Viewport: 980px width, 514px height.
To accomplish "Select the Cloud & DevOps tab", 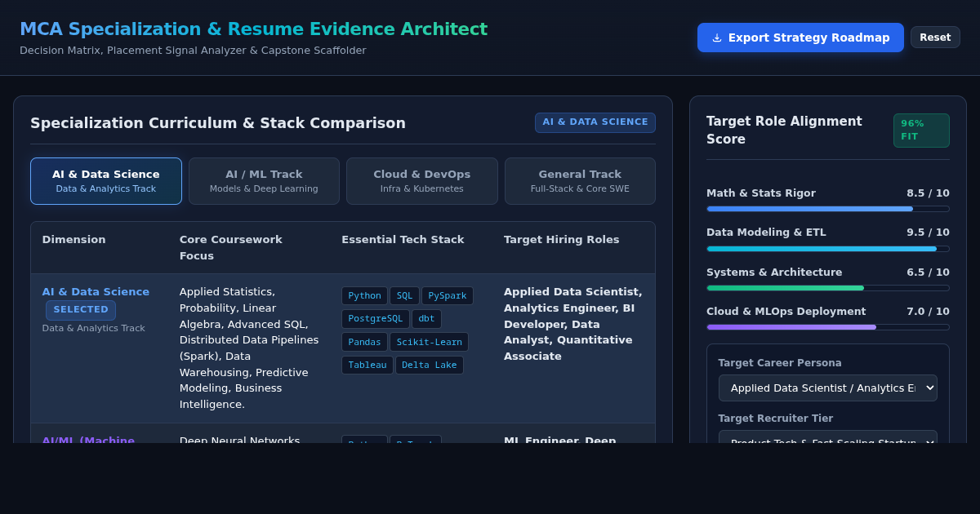I will [x=422, y=181].
